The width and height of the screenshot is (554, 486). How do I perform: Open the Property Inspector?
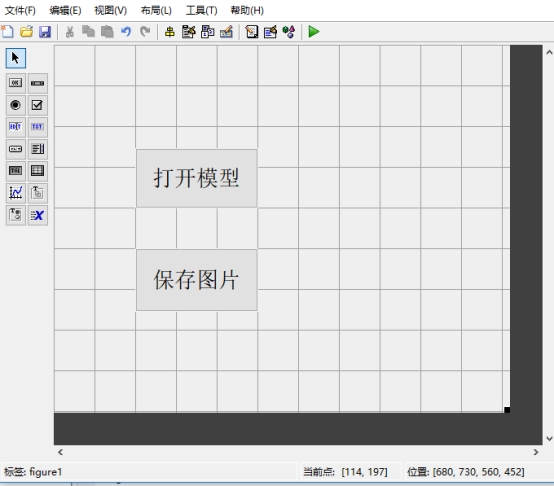(270, 32)
